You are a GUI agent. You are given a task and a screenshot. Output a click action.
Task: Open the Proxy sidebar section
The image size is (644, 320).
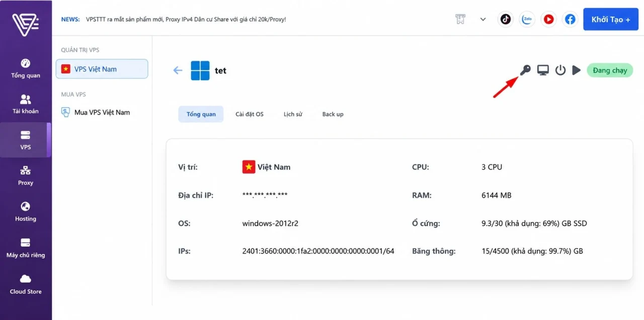point(26,176)
